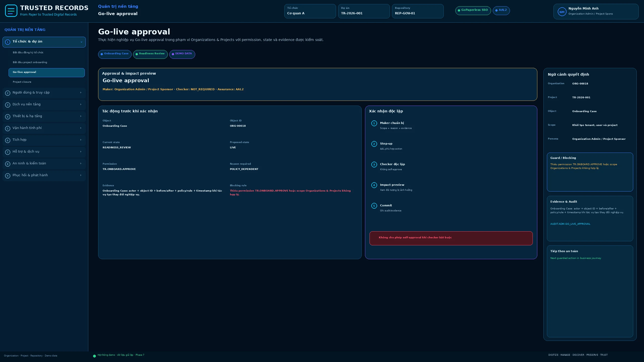Click the AAL2 assurance badge

(501, 11)
